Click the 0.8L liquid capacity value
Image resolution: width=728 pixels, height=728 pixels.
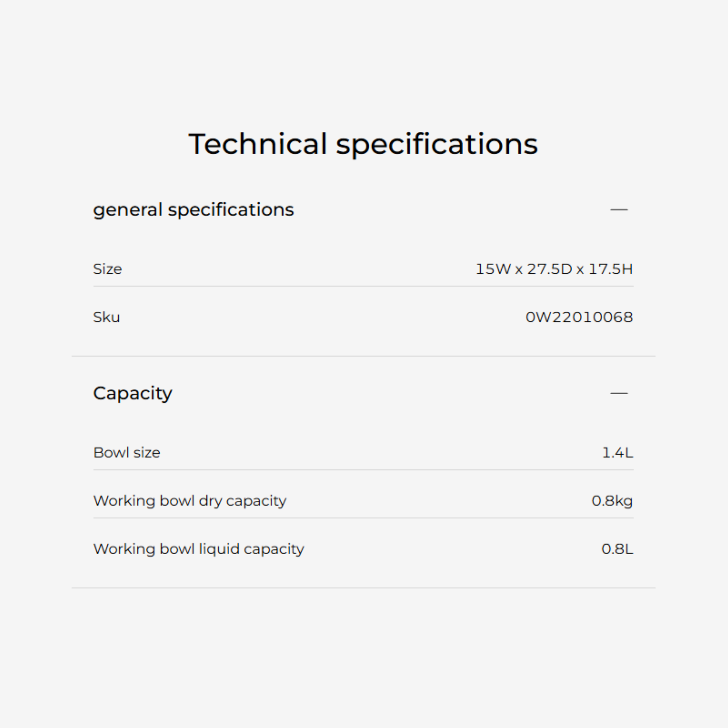[x=617, y=549]
